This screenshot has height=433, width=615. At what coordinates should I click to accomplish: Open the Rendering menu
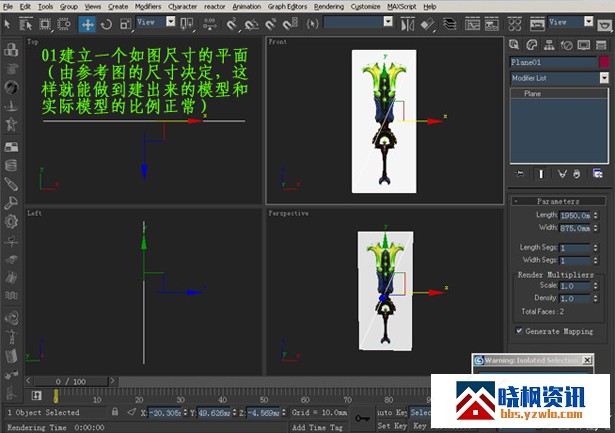click(329, 7)
